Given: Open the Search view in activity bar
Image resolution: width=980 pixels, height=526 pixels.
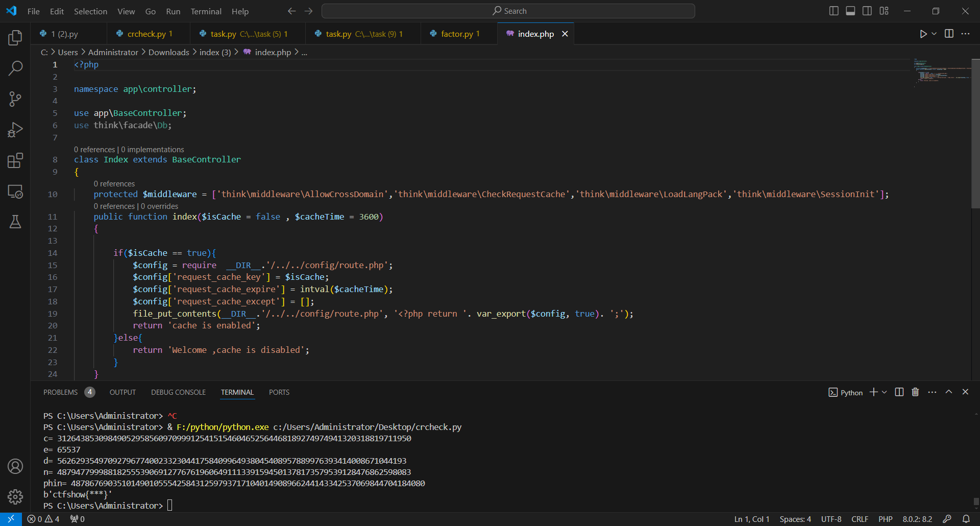Looking at the screenshot, I should [x=15, y=68].
